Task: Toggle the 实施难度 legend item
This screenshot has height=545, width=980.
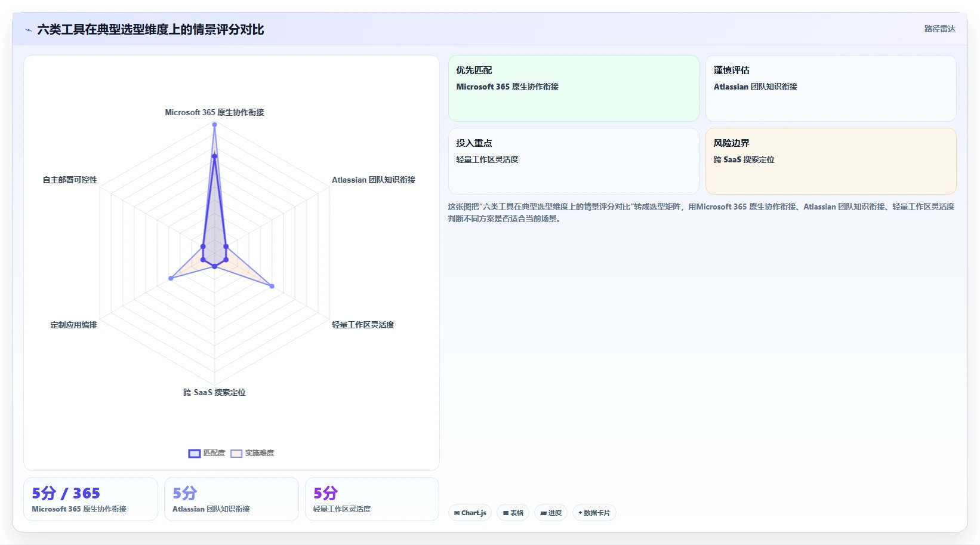Action: pyautogui.click(x=252, y=453)
